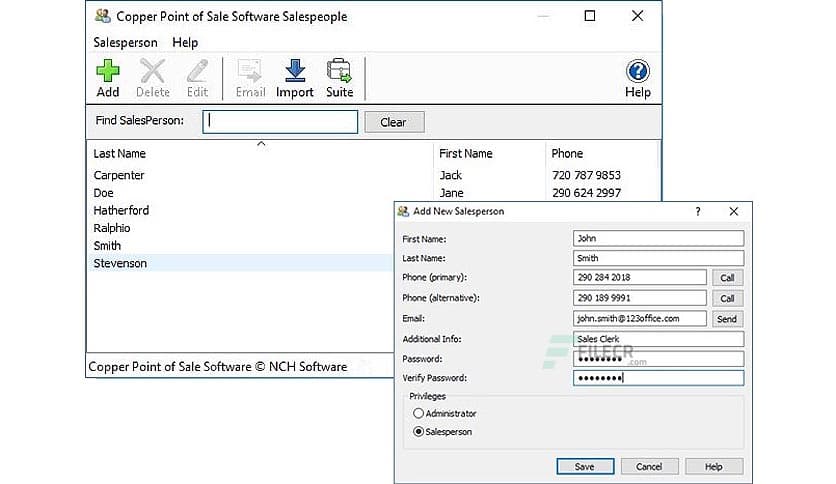Click the dialog's question mark help icon
The height and width of the screenshot is (484, 836).
(x=698, y=212)
